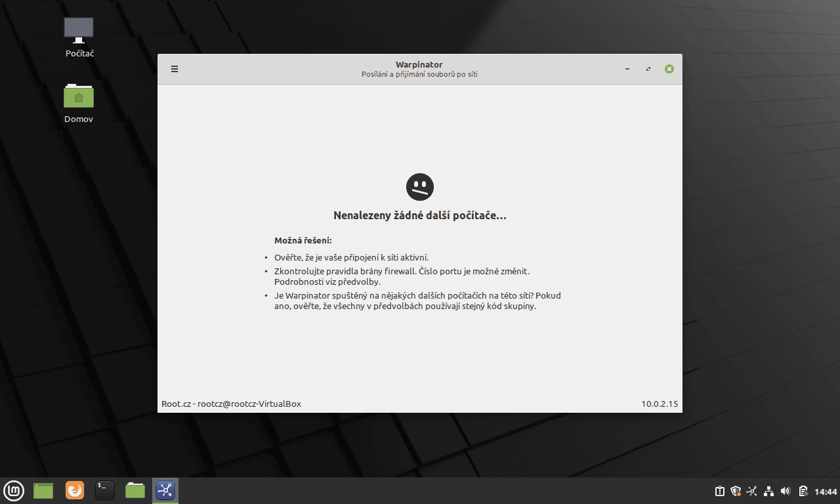Viewport: 840px width, 504px height.
Task: Open the Linux Mint application menu
Action: [14, 490]
